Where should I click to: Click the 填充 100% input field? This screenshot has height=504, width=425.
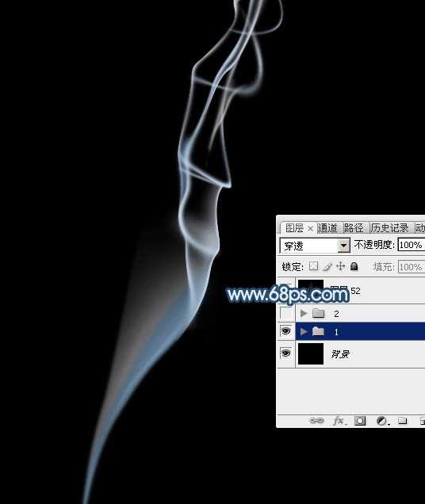pos(412,267)
